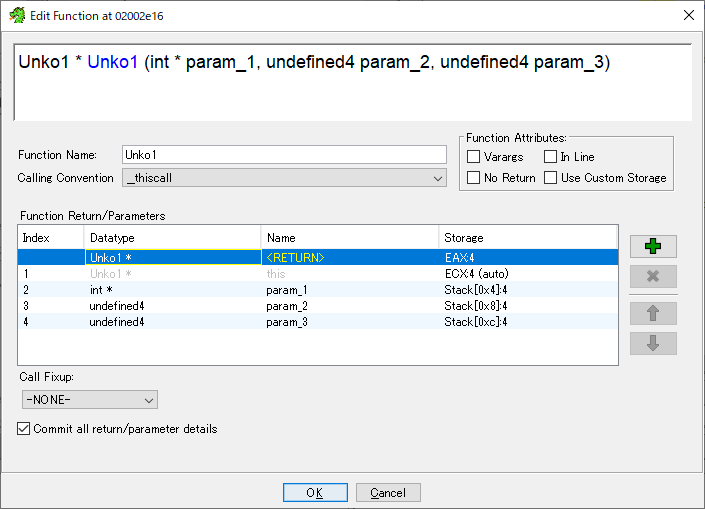Click the Stack[0x8]:4 storage cell

[x=528, y=306]
